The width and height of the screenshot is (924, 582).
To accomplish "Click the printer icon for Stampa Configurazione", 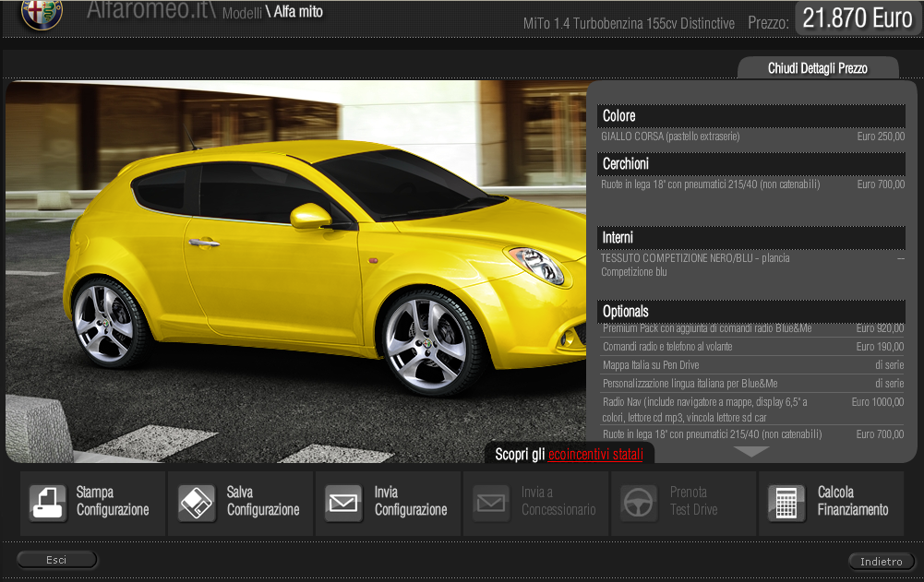I will point(48,504).
